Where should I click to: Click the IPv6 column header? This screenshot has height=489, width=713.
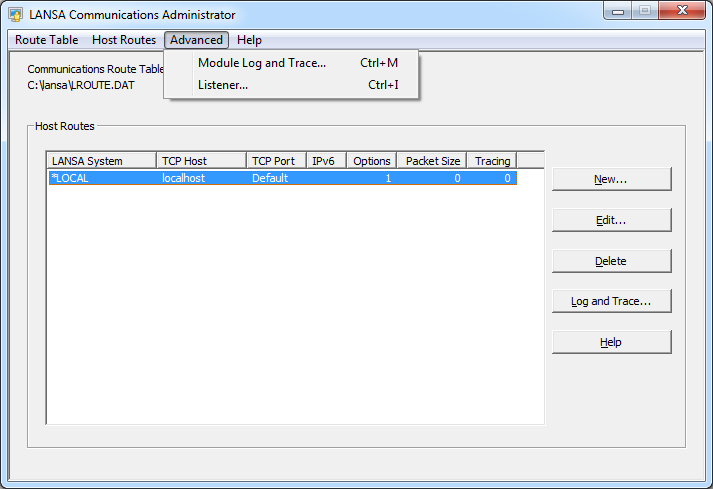click(326, 161)
